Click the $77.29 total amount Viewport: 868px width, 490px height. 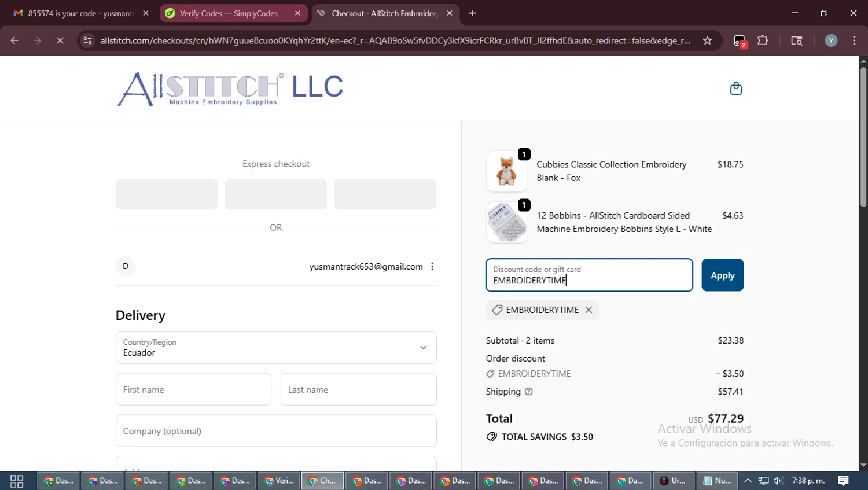click(x=726, y=418)
